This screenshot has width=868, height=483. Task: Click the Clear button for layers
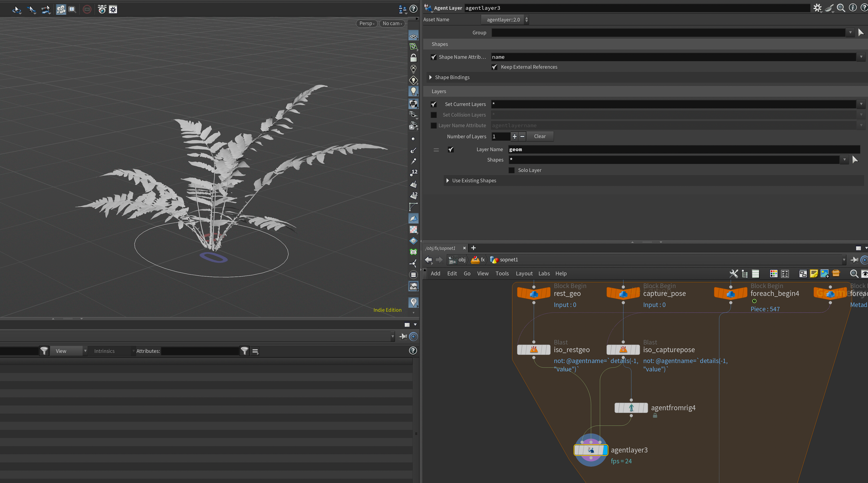pyautogui.click(x=539, y=136)
